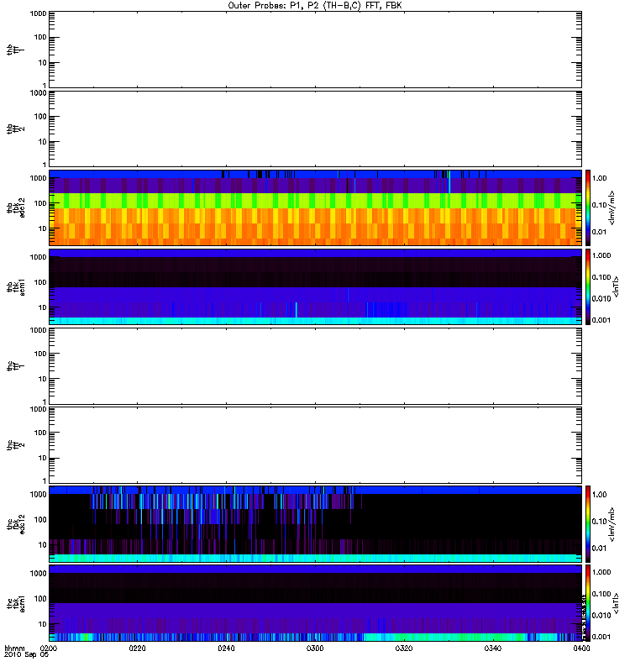
Task: Click the '0.01' tick on thc edc12 color bar
Action: point(600,549)
